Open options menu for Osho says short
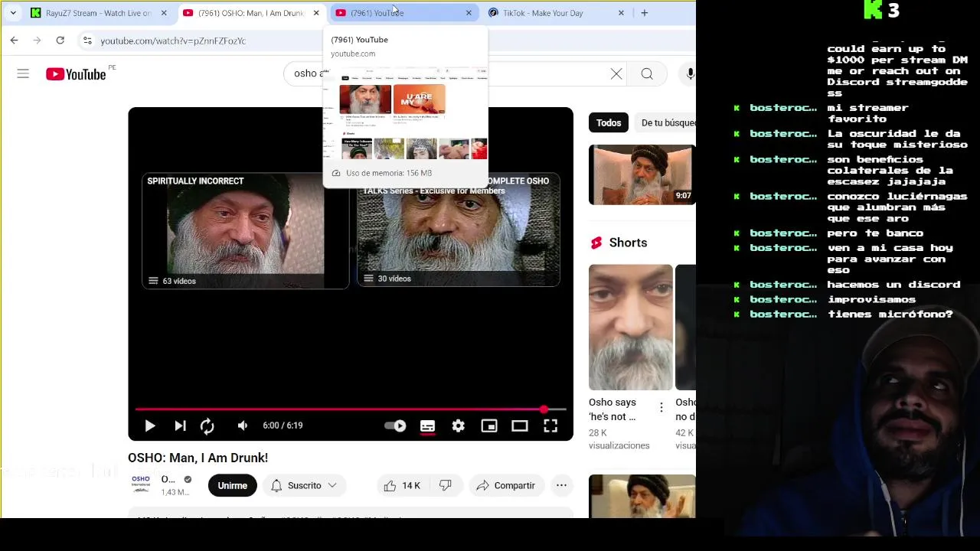 pyautogui.click(x=661, y=408)
